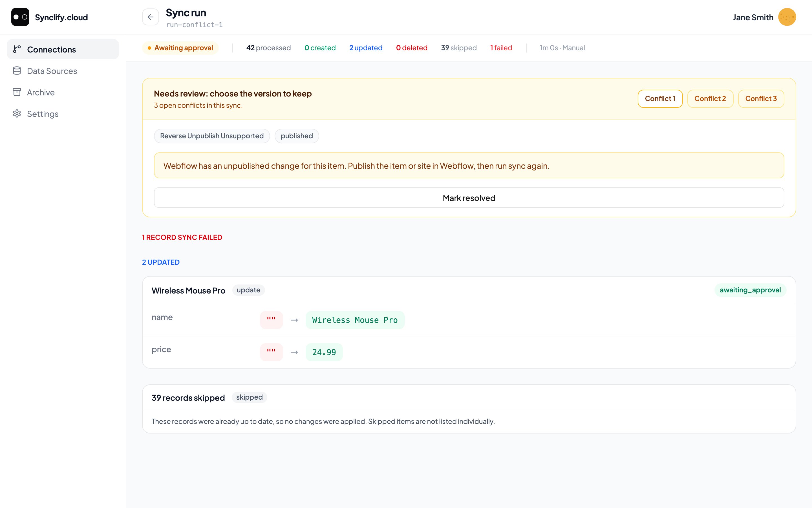
Task: Click the update tag on Wireless Mouse Pro
Action: point(248,290)
